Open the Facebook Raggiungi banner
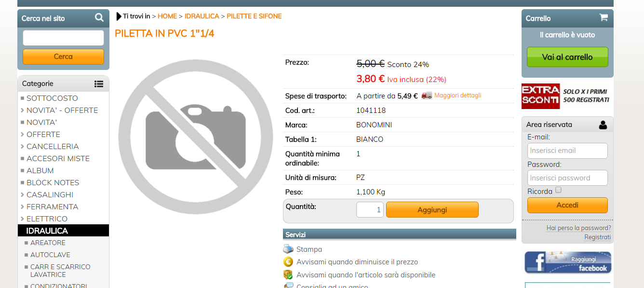This screenshot has width=644, height=288. (x=568, y=262)
